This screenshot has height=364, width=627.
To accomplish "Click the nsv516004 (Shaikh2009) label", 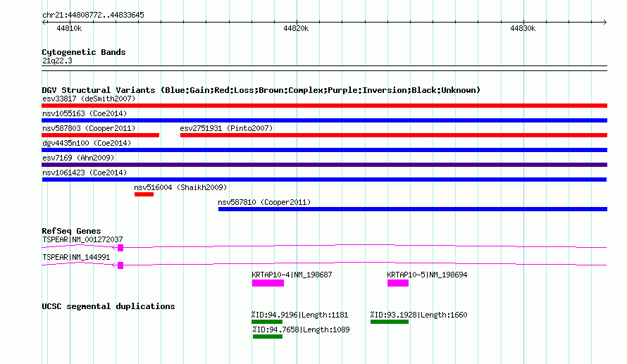I will (x=180, y=187).
